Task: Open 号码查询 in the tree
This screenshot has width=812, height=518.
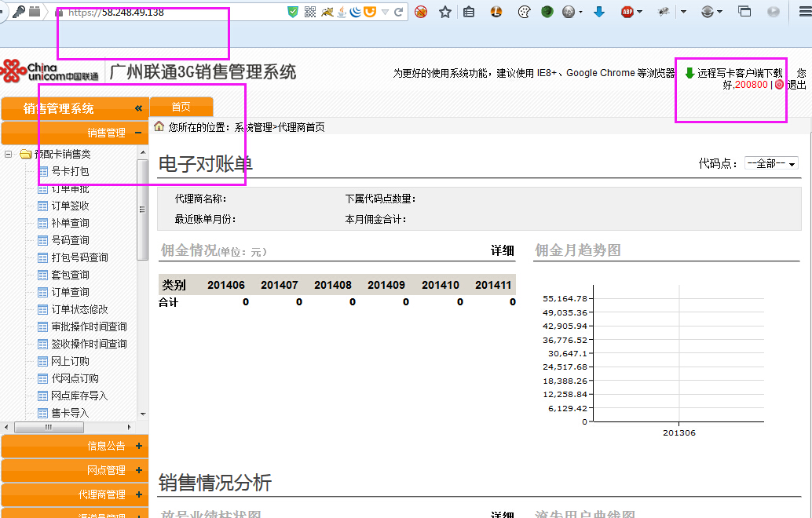Action: point(70,240)
